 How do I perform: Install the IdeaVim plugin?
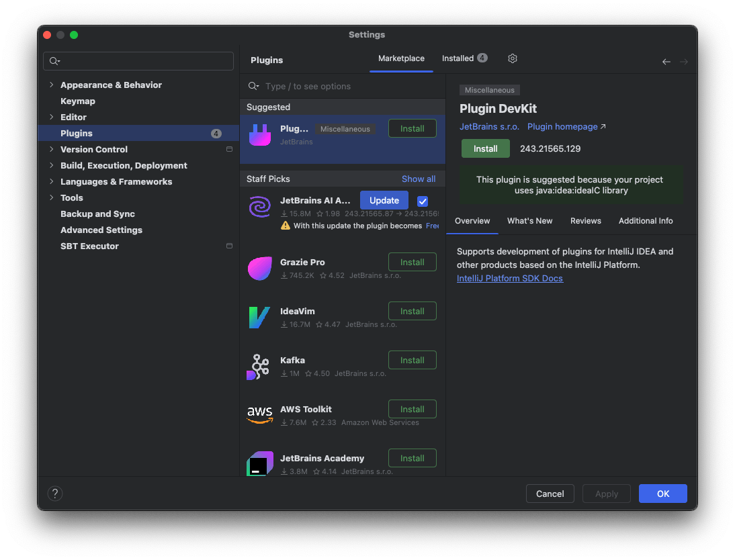click(412, 311)
